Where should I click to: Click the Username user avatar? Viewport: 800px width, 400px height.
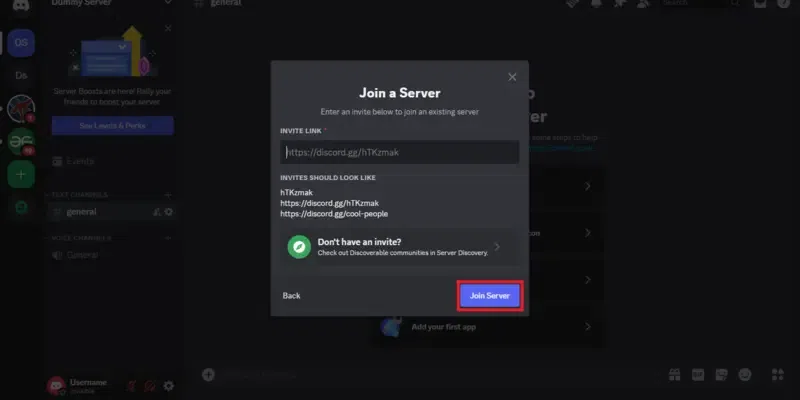pyautogui.click(x=55, y=386)
